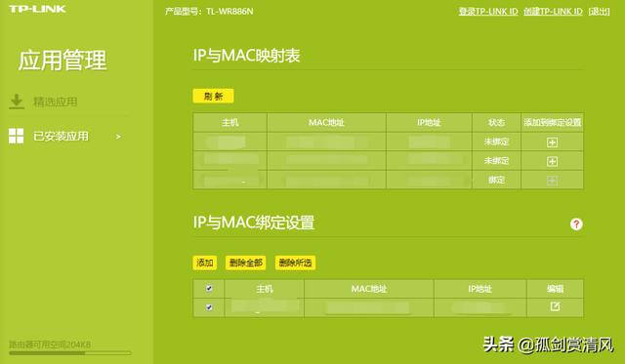Viewport: 625px width, 364px height.
Task: Click the edit pencil icon in binding row
Action: click(555, 306)
